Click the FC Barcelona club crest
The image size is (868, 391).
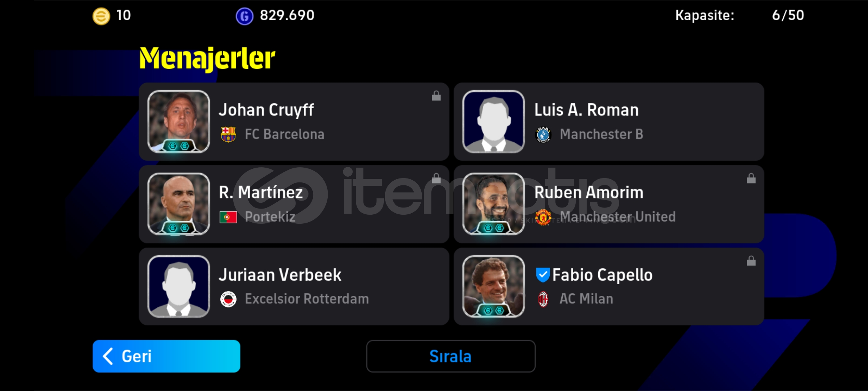228,134
